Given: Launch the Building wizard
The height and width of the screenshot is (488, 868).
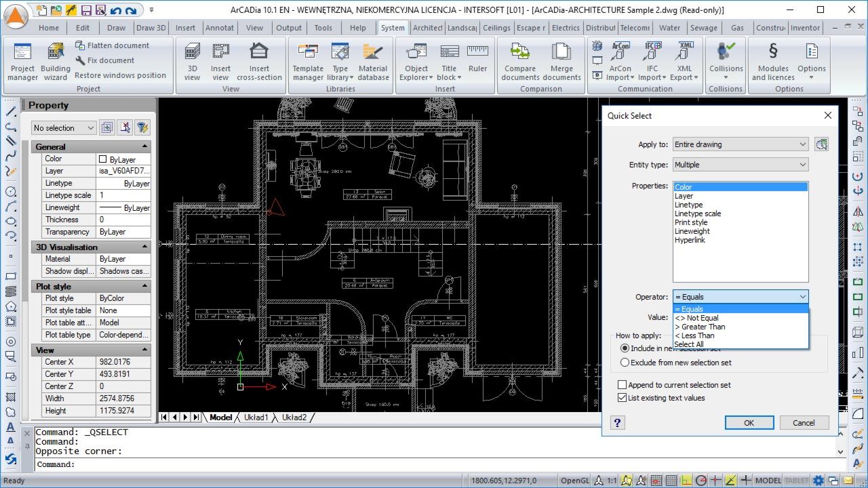Looking at the screenshot, I should coord(56,62).
